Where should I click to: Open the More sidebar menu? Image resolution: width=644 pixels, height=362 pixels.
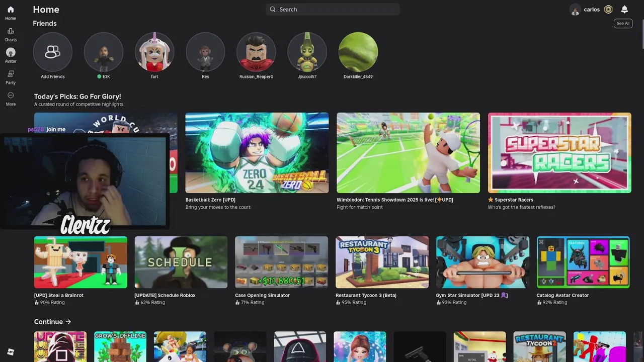11,96
